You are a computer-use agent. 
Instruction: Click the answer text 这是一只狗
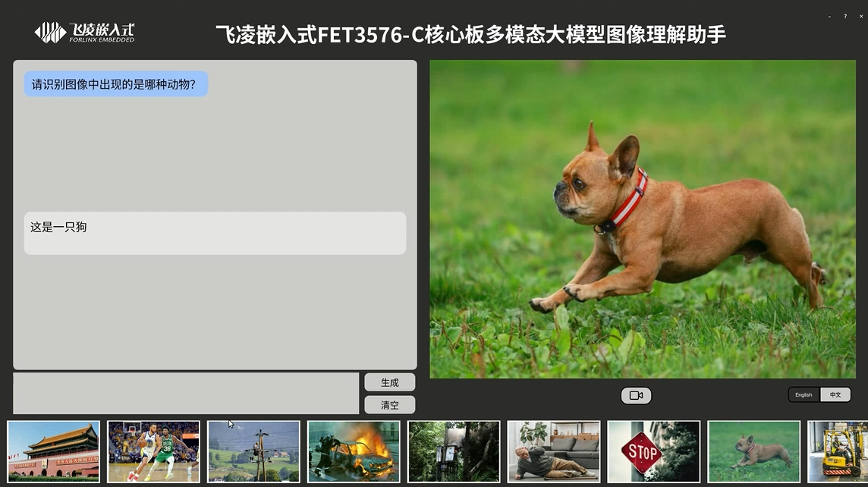[58, 227]
